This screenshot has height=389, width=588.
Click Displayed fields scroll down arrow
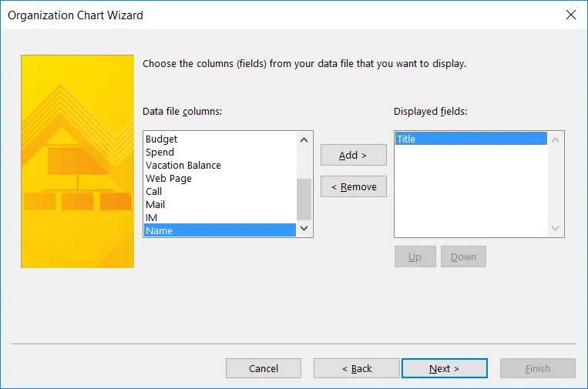[x=556, y=228]
